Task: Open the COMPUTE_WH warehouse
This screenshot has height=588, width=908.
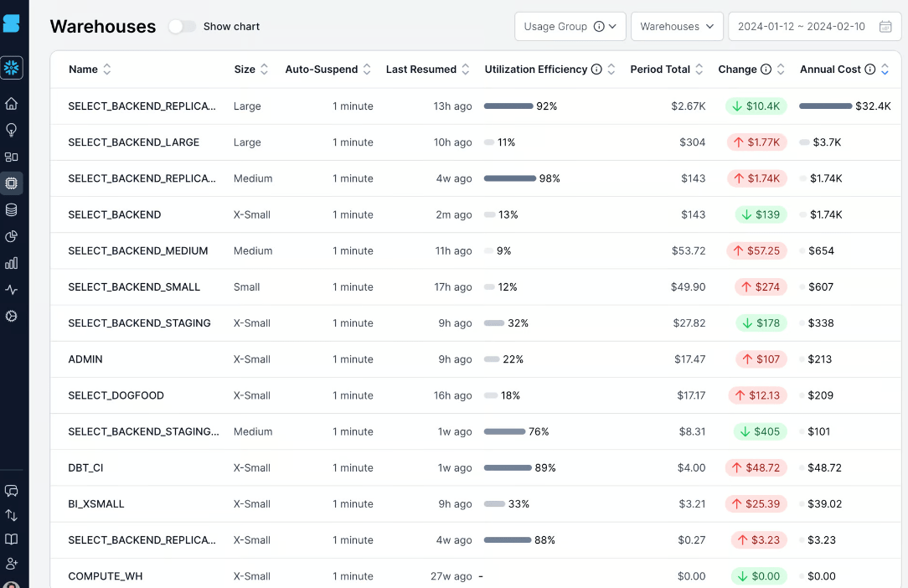Action: click(x=106, y=576)
